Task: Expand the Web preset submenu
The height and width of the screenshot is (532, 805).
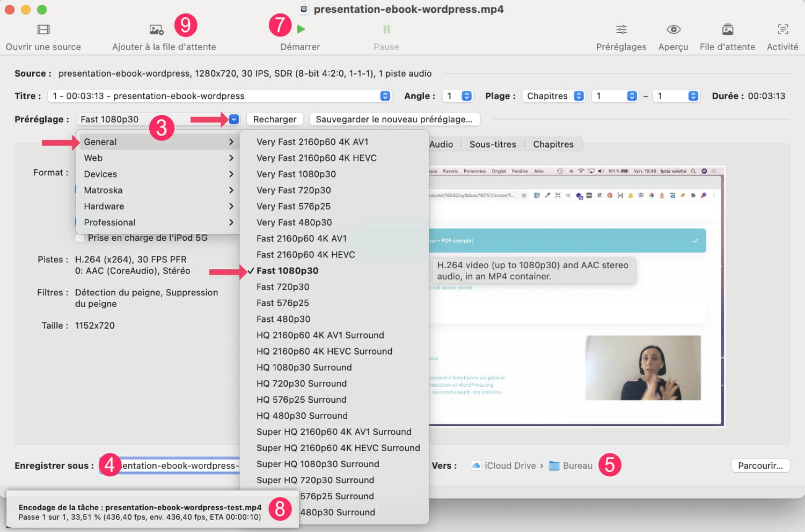Action: pyautogui.click(x=158, y=158)
